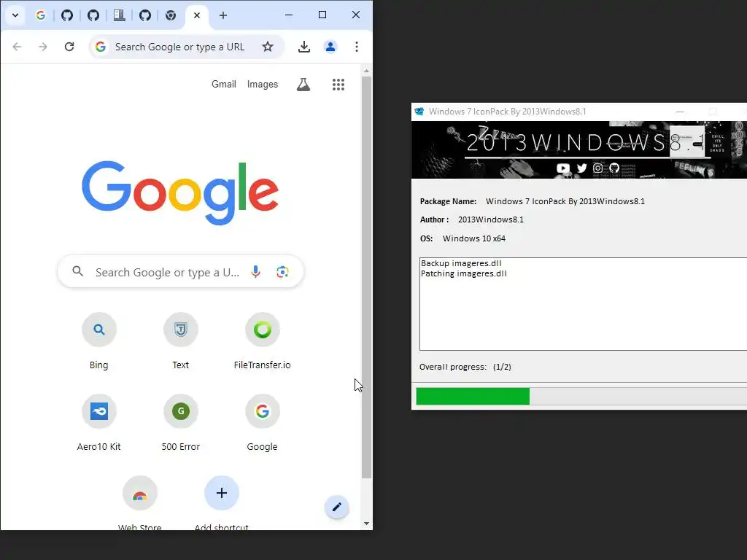Click the 'Windows 10 x64' OS value
Image resolution: width=747 pixels, height=560 pixels.
click(x=474, y=238)
